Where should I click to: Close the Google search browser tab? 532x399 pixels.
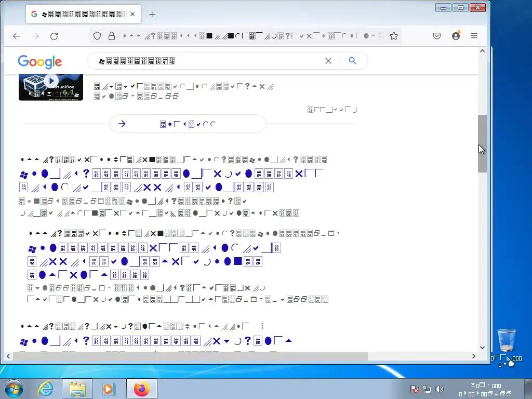pyautogui.click(x=132, y=14)
